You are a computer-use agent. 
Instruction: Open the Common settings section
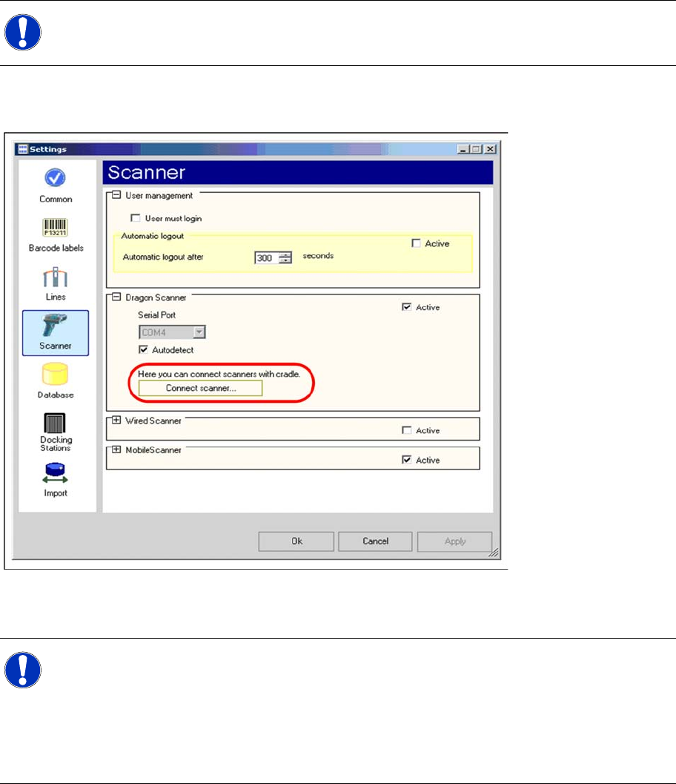(x=55, y=185)
